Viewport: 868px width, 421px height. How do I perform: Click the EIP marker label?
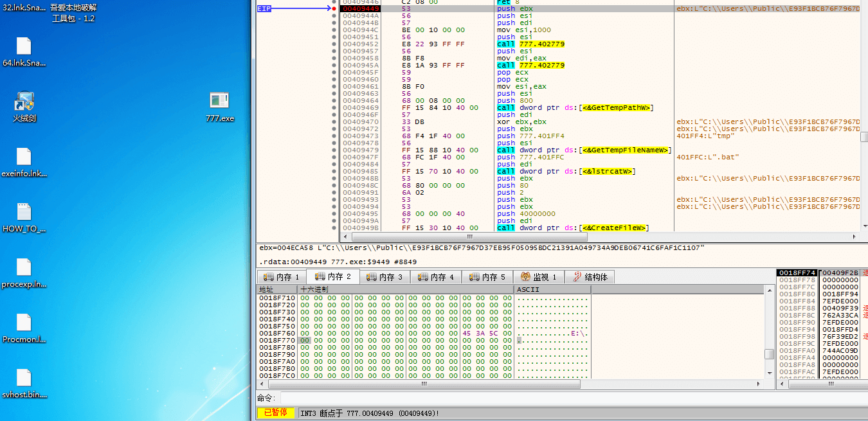(264, 9)
